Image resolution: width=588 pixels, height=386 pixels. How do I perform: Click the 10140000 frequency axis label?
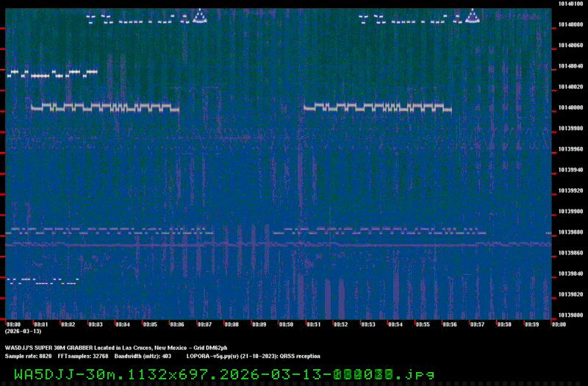570,107
